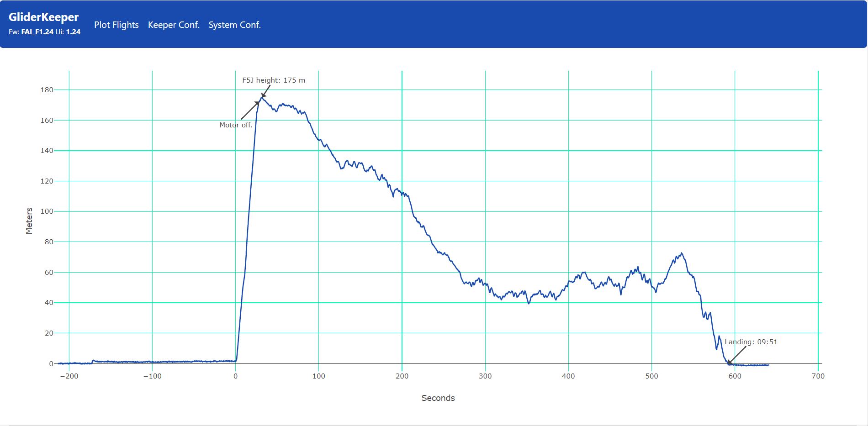This screenshot has width=868, height=426.
Task: Click the 300 tick label on the Seconds axis
Action: click(x=485, y=376)
